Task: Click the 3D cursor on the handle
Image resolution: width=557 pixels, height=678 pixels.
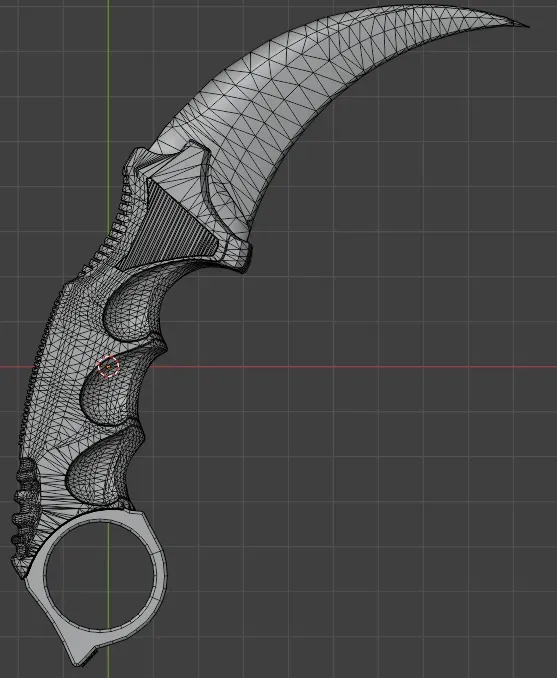Action: pyautogui.click(x=108, y=367)
